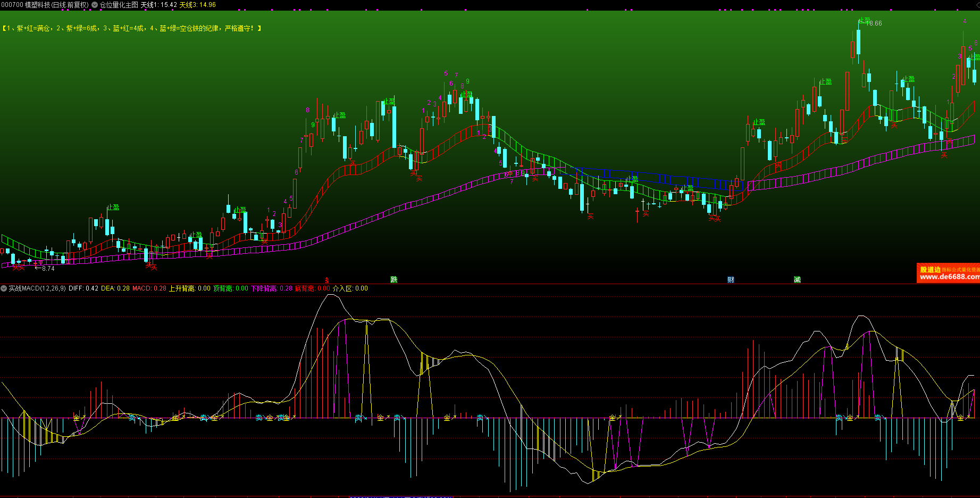Select the 实战MACD(12,26,9) indicator label
980x498 pixels.
37,288
